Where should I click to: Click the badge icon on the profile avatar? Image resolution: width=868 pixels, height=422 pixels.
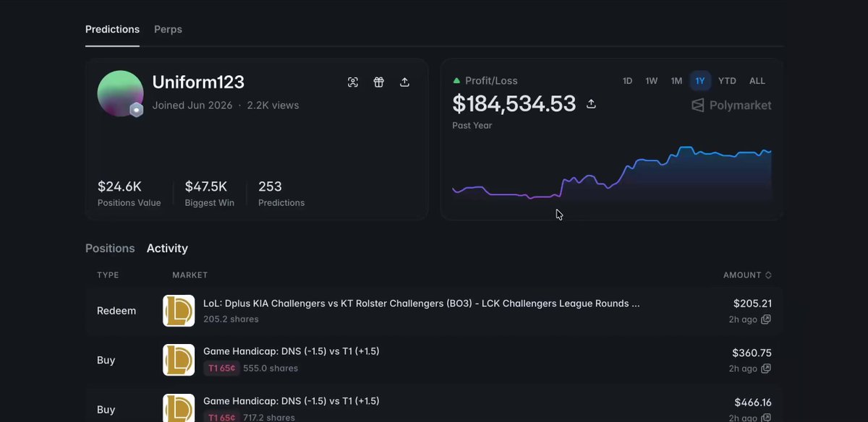point(136,110)
